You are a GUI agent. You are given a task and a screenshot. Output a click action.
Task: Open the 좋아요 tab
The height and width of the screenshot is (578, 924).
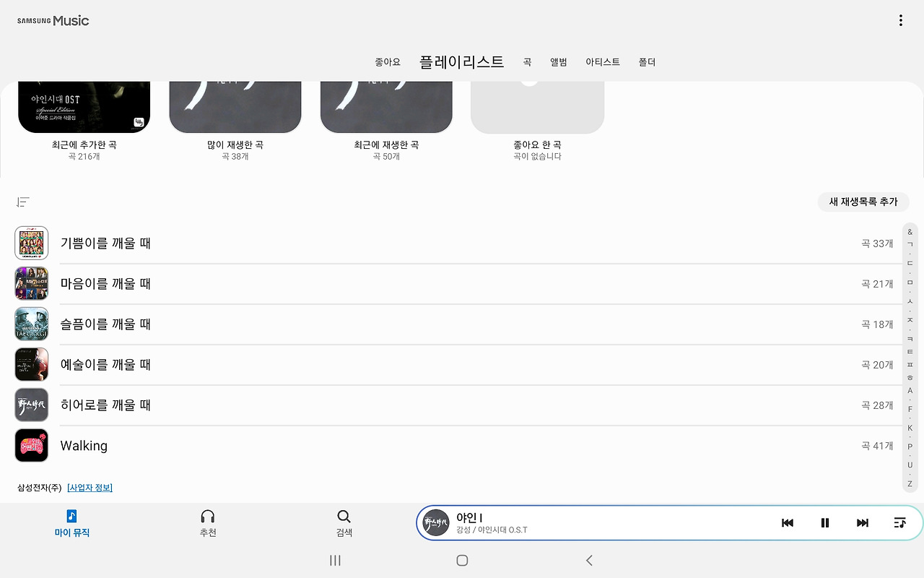[388, 62]
